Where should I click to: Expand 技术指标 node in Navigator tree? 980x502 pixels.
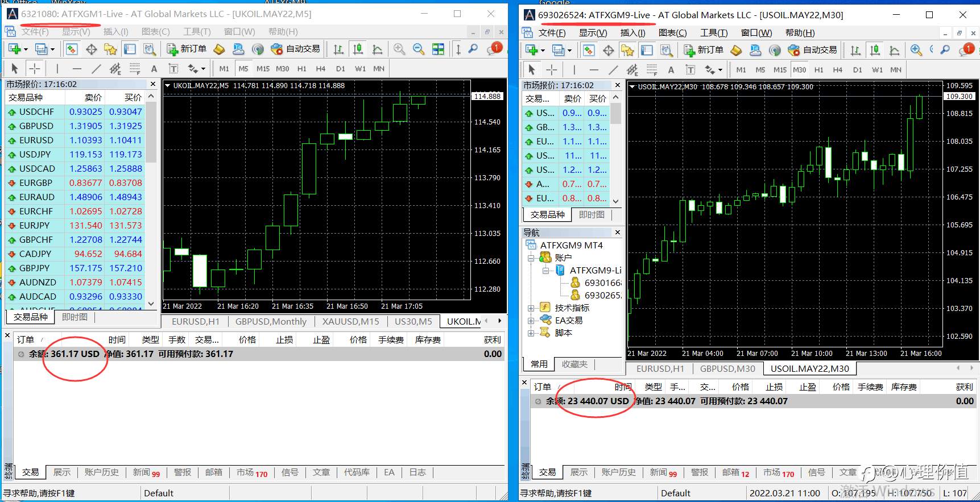point(531,308)
